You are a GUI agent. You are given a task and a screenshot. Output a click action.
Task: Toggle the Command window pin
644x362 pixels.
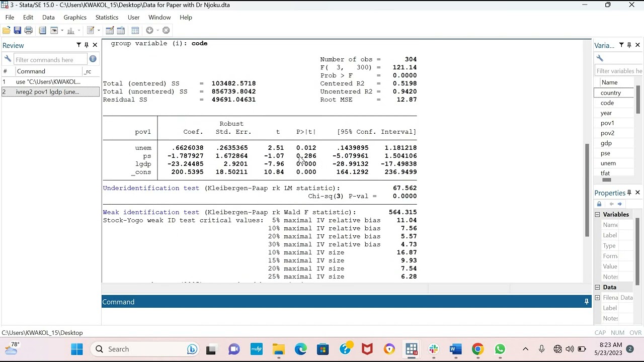coord(586,302)
